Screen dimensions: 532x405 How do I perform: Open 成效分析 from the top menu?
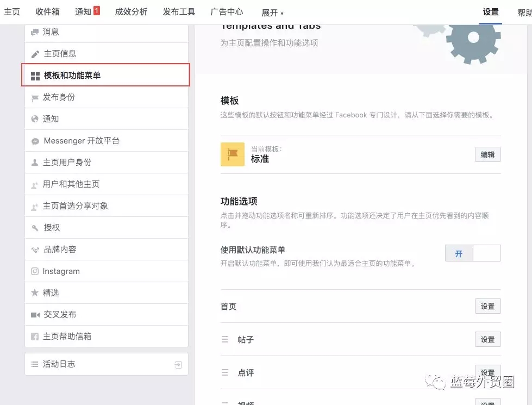point(130,12)
